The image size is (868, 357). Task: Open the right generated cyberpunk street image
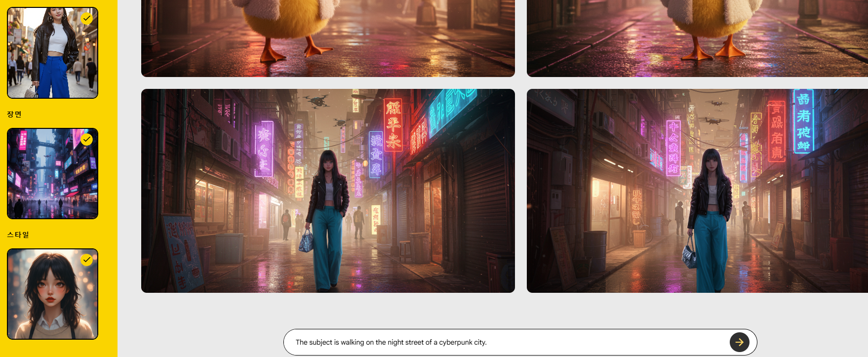tap(697, 191)
